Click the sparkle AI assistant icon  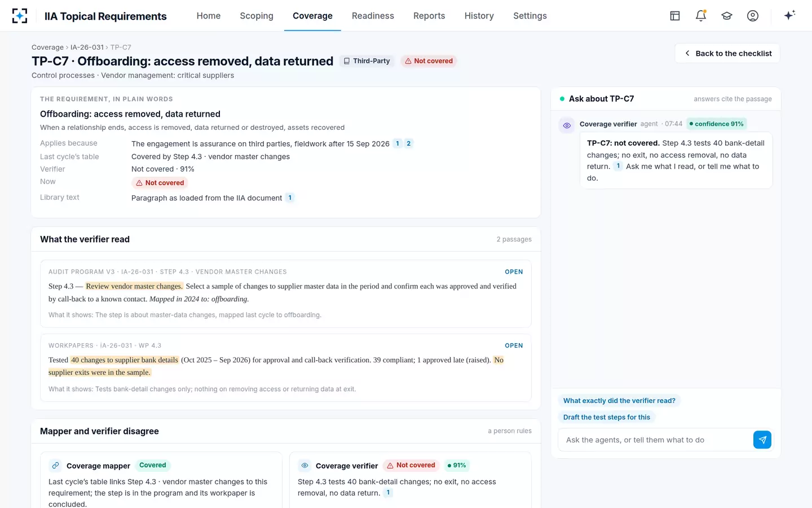[789, 15]
